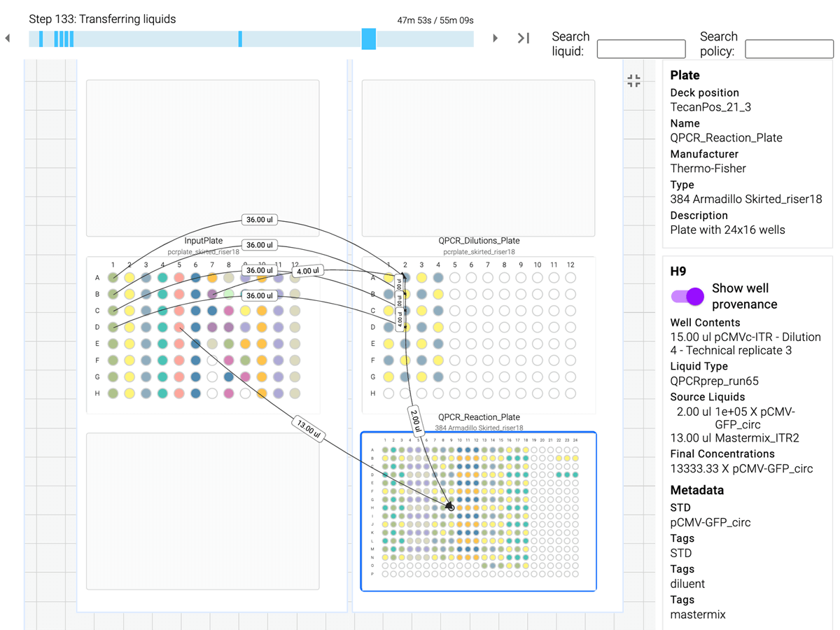Click the 13.00 ul transfer label
The image size is (840, 630).
coord(308,428)
